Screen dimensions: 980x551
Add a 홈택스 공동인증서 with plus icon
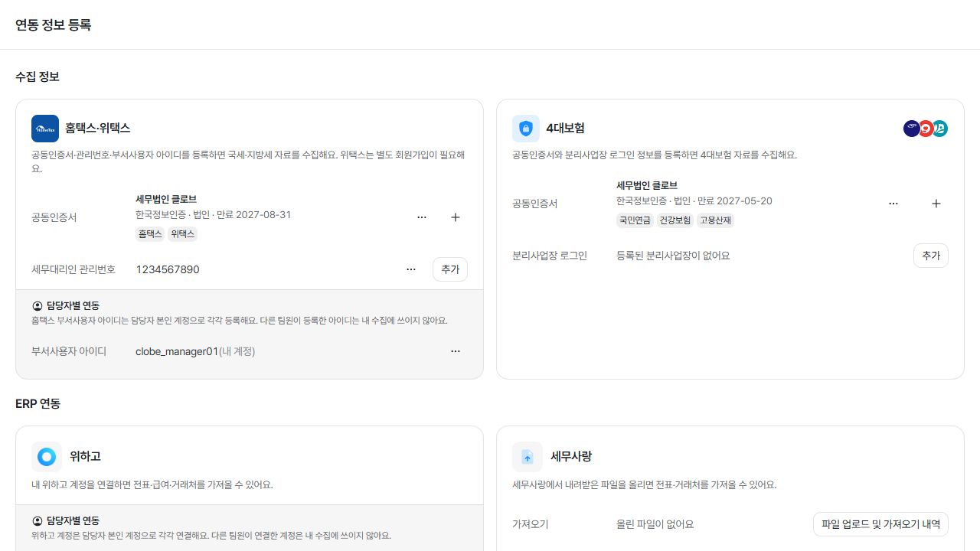click(x=456, y=217)
